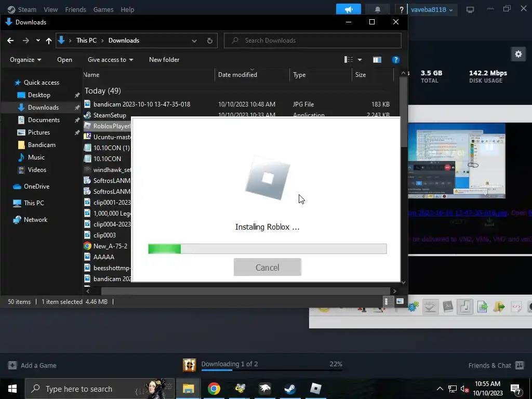Open File Explorer from the taskbar
The width and height of the screenshot is (532, 399).
coord(188,389)
